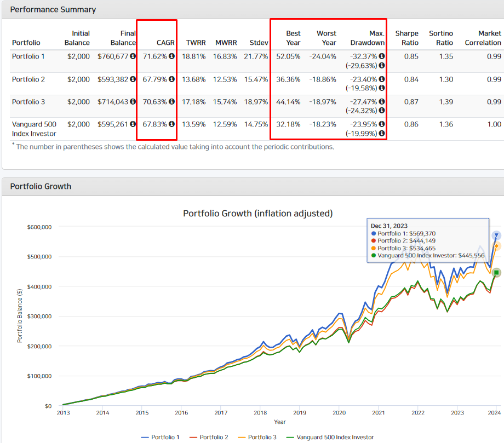Click info icon next to $593,382 final balance
Viewport: 504px width, 443px height.
click(133, 79)
